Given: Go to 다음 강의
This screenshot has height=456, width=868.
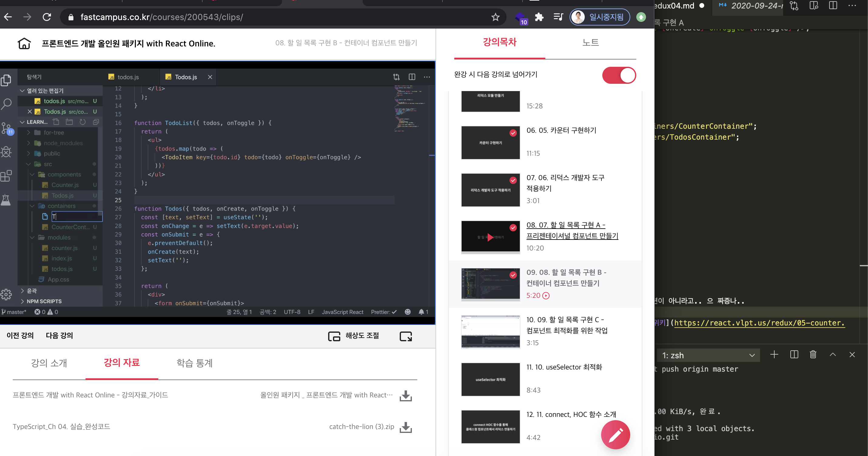Looking at the screenshot, I should click(x=59, y=335).
